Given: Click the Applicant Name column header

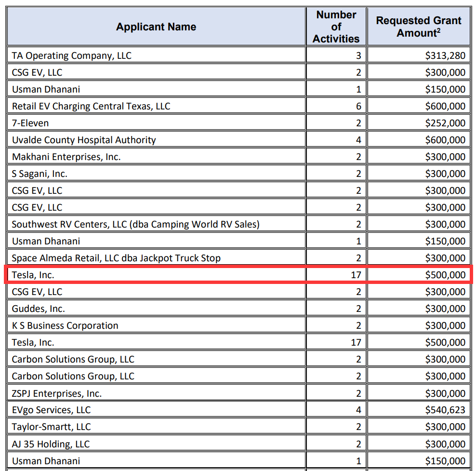Looking at the screenshot, I should point(156,27).
